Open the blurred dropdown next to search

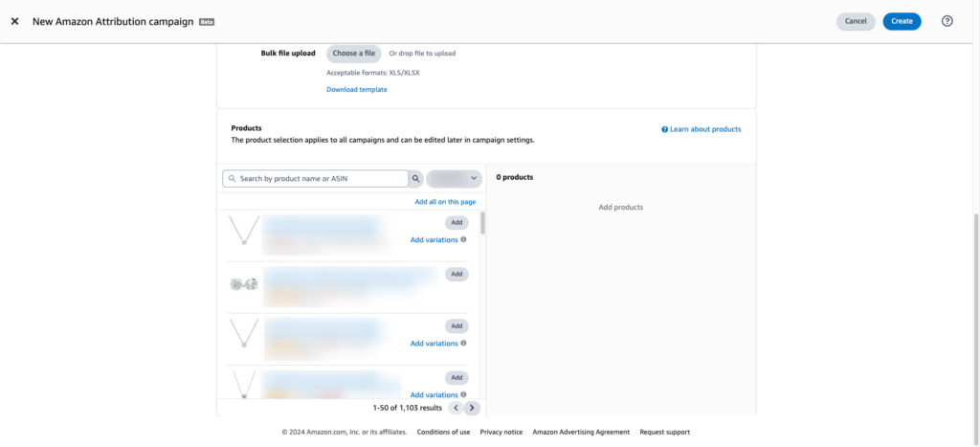click(x=455, y=179)
